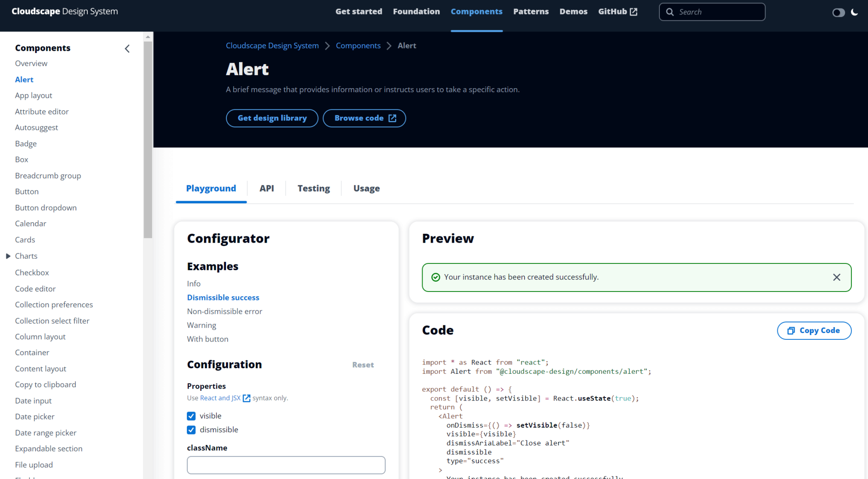Expand the Charts navigation section
This screenshot has height=479, width=868.
click(8, 256)
